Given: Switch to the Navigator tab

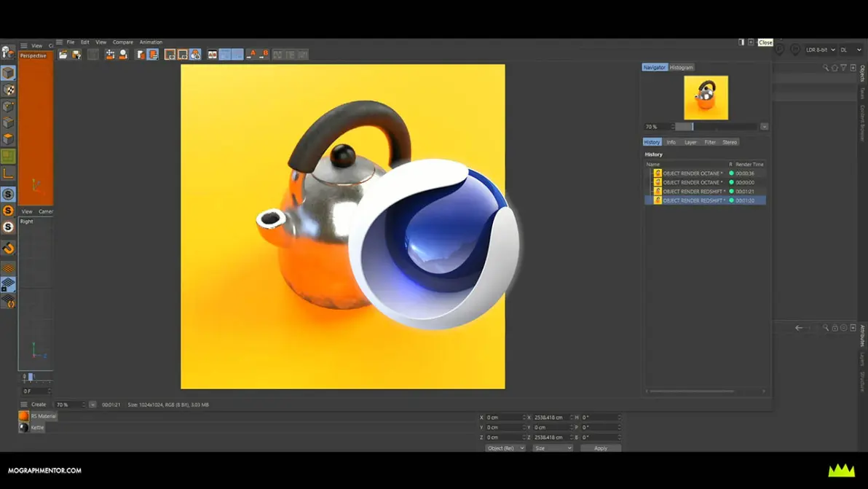Looking at the screenshot, I should 655,67.
